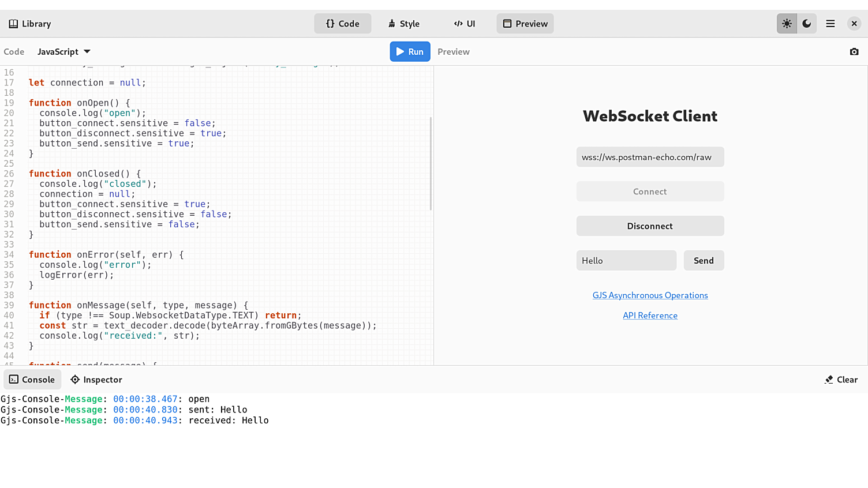Open the Library panel
Viewport: 868px width, 488px height.
pyautogui.click(x=30, y=24)
